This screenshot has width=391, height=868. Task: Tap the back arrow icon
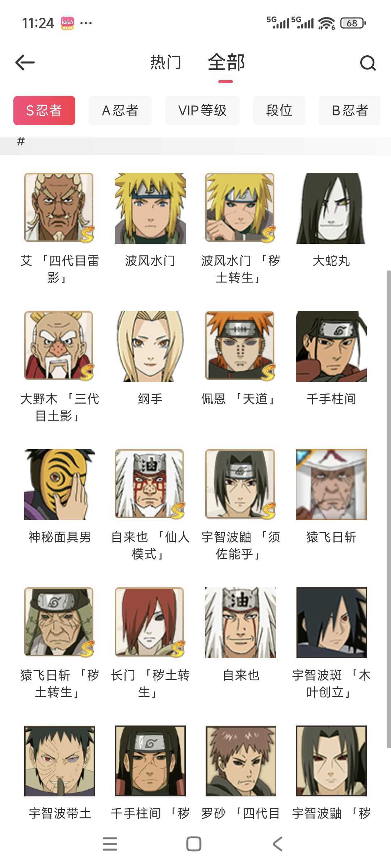point(25,63)
